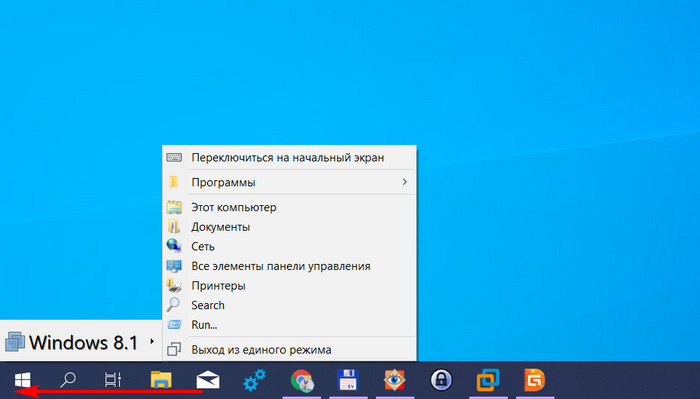Open Документы from the menu

point(290,227)
